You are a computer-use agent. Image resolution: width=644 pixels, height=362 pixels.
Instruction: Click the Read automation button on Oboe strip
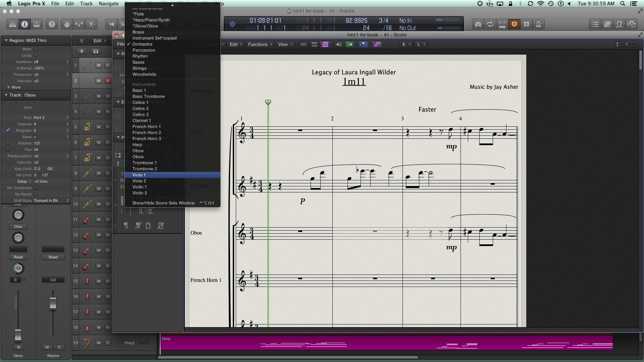coord(18,257)
